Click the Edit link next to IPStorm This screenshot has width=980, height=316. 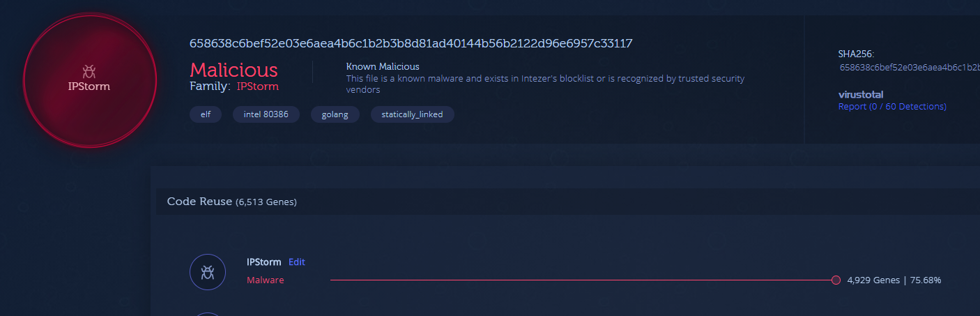click(x=297, y=262)
